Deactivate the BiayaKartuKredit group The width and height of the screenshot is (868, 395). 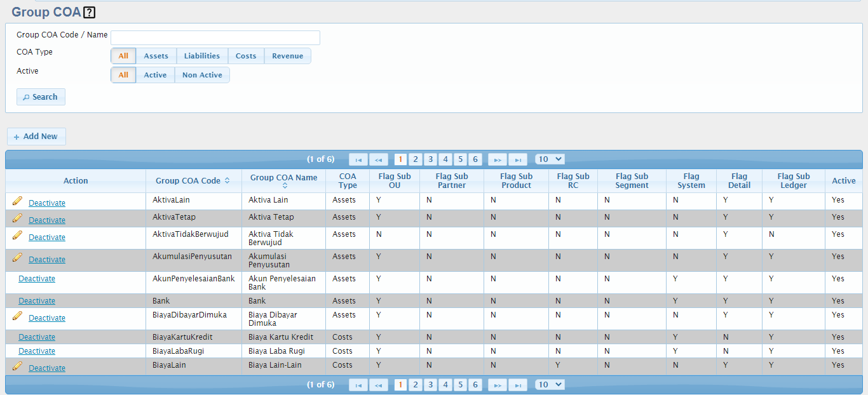[x=37, y=337]
